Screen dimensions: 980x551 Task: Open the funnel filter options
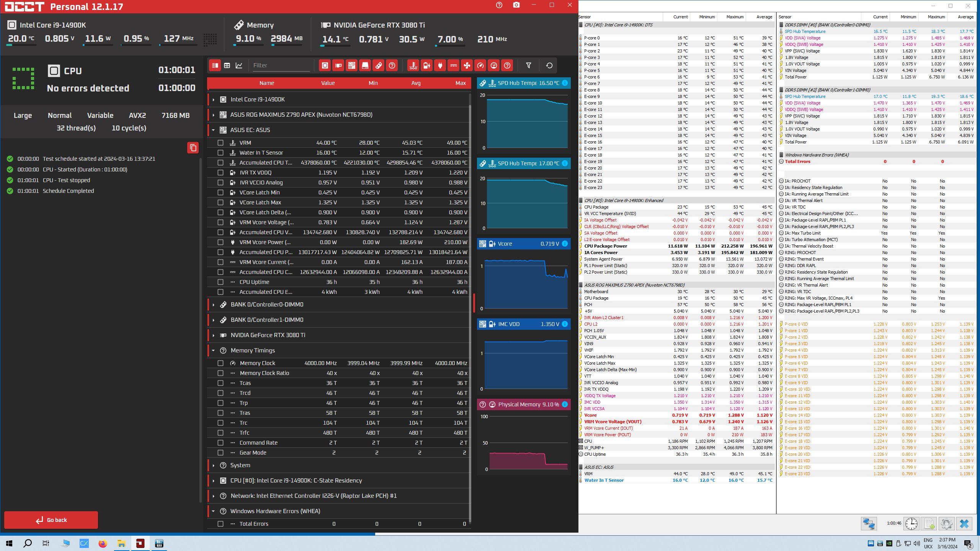click(x=529, y=65)
